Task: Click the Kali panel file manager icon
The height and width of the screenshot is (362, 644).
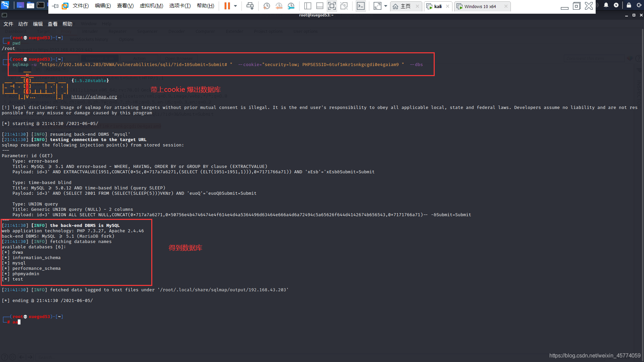Action: [31, 5]
